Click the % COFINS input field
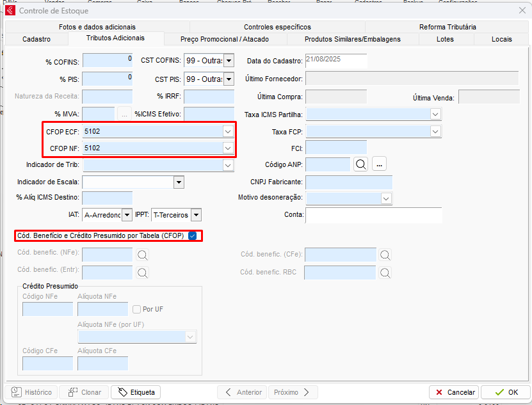Image resolution: width=532 pixels, height=405 pixels. tap(107, 61)
